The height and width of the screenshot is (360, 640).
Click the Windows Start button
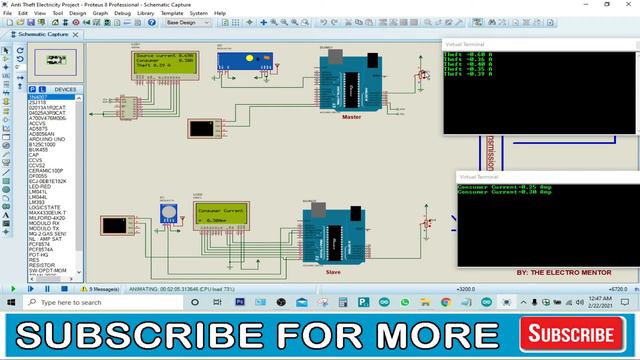(11, 302)
